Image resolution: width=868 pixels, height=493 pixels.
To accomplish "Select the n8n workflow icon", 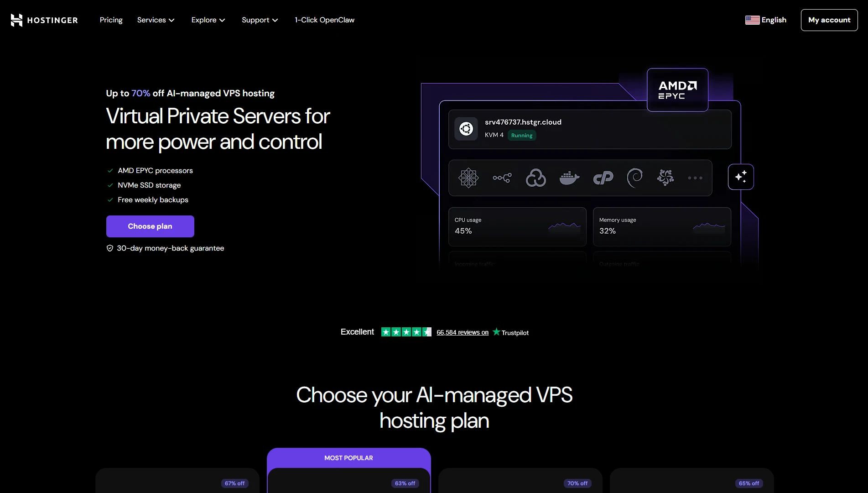I will 502,178.
